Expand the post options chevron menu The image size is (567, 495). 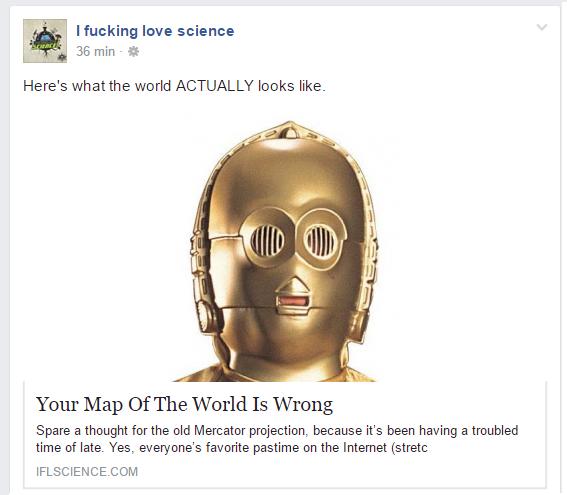pyautogui.click(x=541, y=27)
